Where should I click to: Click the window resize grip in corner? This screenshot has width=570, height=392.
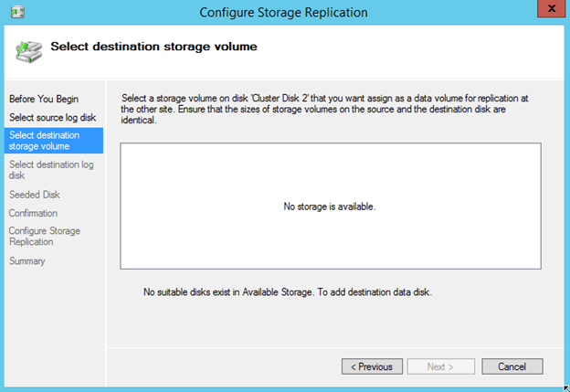(x=565, y=387)
